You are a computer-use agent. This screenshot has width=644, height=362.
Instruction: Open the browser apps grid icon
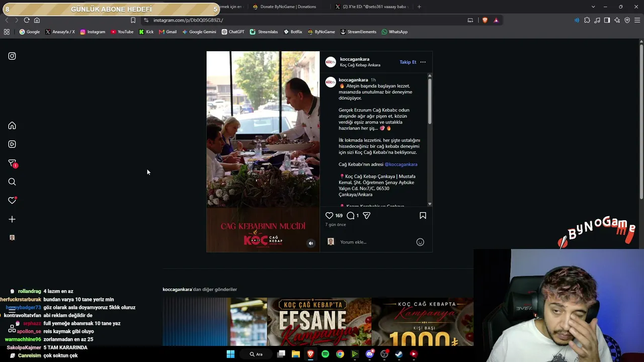click(x=7, y=32)
